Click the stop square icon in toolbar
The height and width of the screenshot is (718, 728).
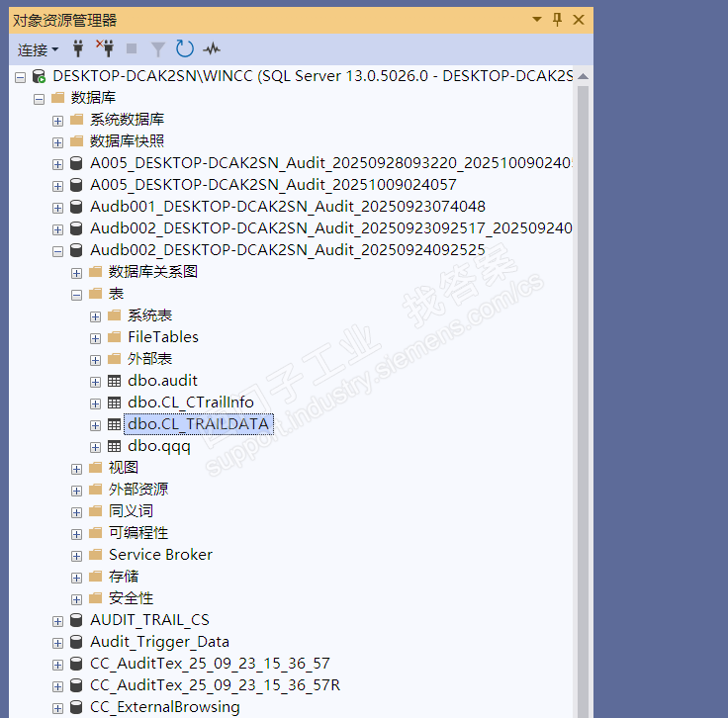(132, 48)
